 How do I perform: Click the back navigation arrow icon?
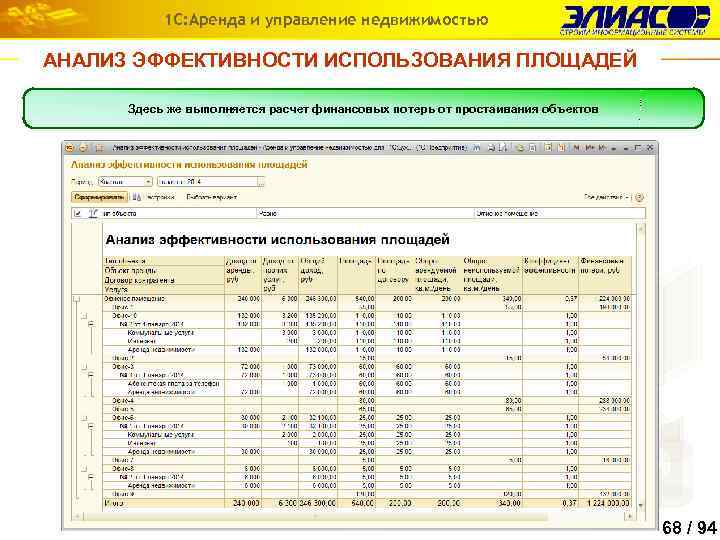point(84,148)
